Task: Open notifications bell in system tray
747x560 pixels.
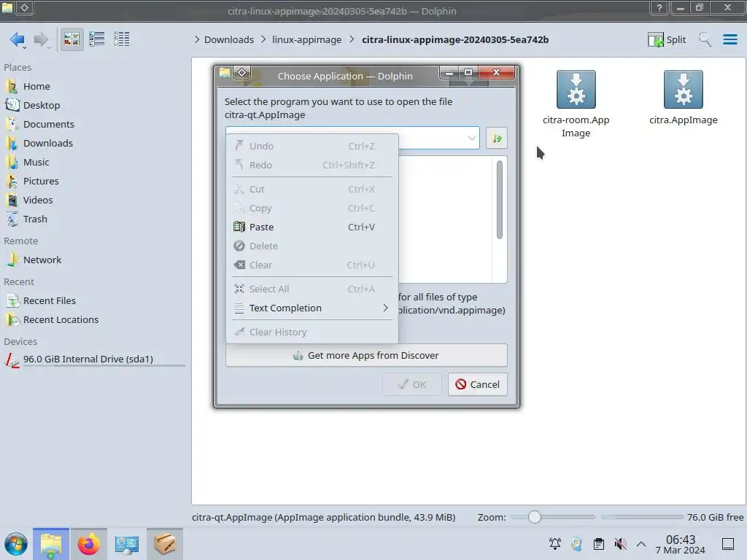Action: 555,544
